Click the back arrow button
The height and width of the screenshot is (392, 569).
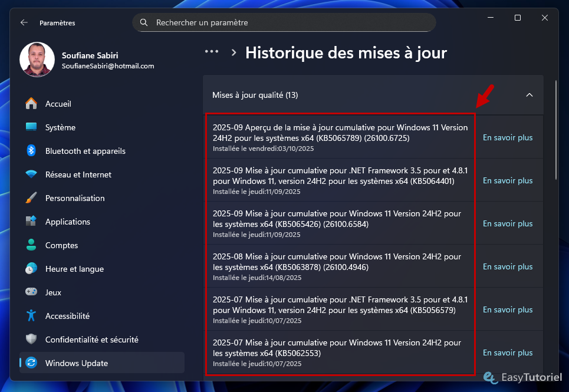tap(24, 22)
